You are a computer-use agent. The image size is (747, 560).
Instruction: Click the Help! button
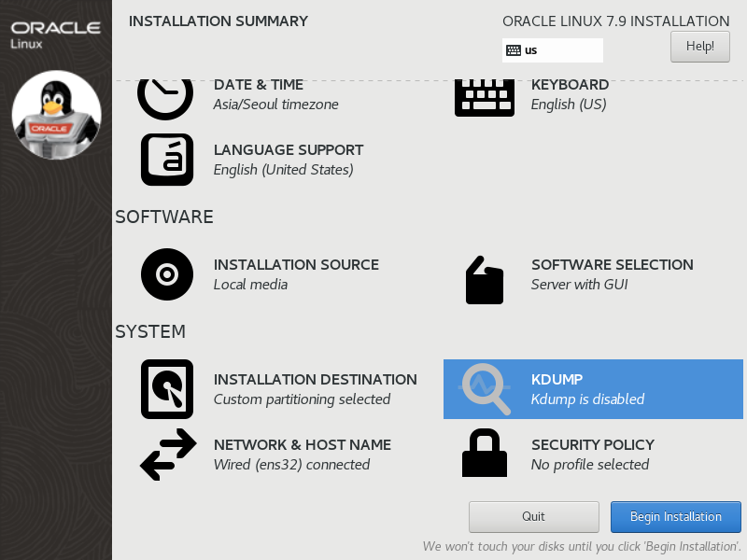click(699, 47)
